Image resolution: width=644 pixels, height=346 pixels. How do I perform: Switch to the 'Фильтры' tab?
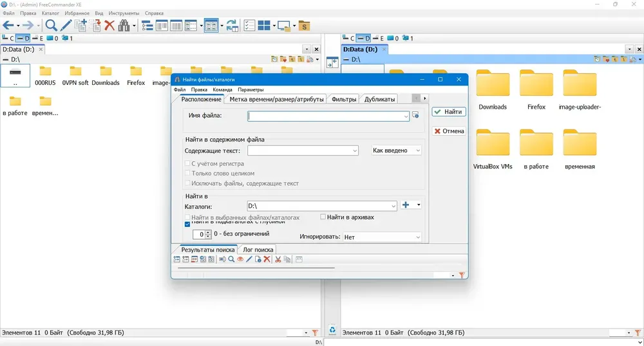click(344, 99)
